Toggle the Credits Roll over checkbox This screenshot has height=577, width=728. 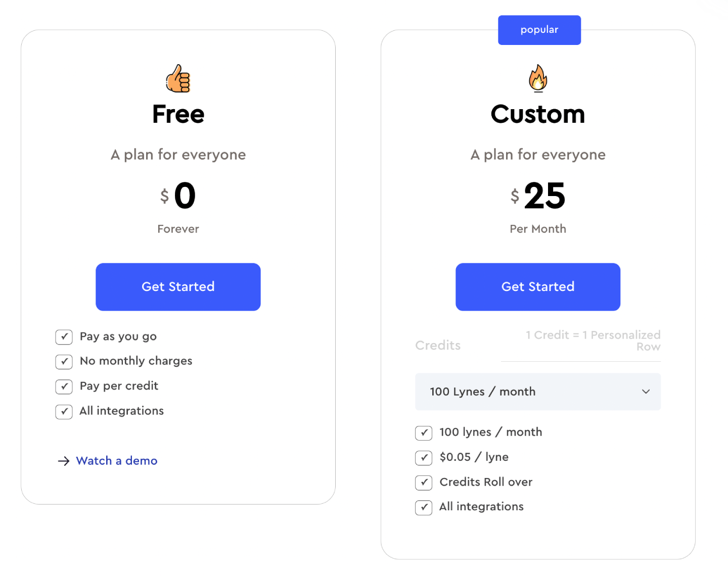(x=424, y=483)
